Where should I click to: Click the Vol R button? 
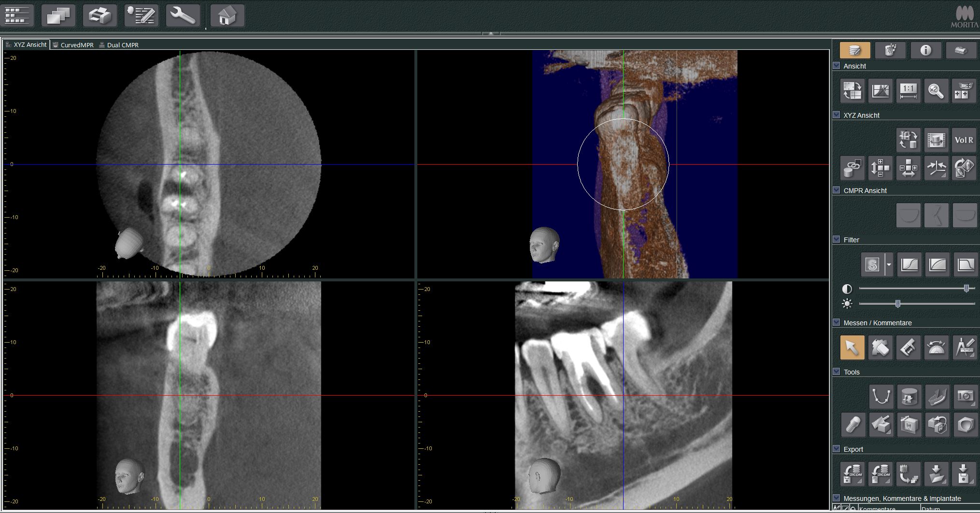point(964,140)
